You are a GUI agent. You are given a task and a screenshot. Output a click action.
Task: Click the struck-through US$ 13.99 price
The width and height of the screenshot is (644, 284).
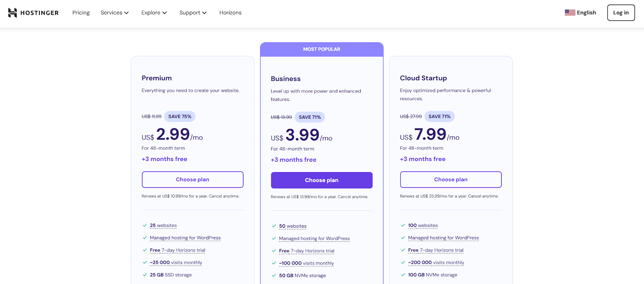pyautogui.click(x=281, y=117)
